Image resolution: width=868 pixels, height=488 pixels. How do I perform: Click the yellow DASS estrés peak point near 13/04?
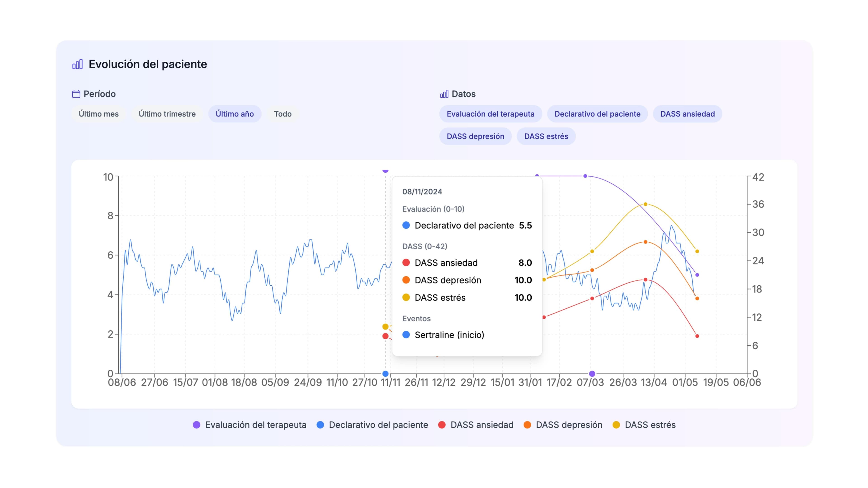coord(646,204)
